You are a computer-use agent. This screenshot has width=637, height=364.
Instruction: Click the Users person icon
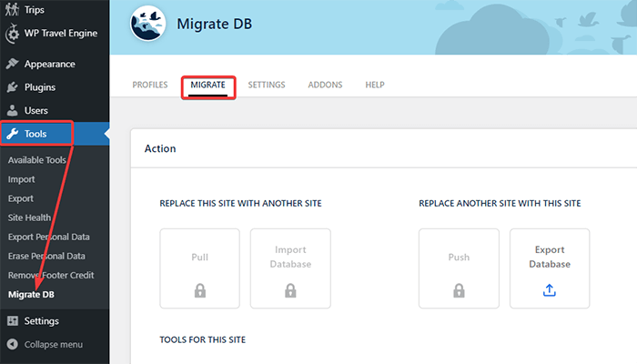13,111
